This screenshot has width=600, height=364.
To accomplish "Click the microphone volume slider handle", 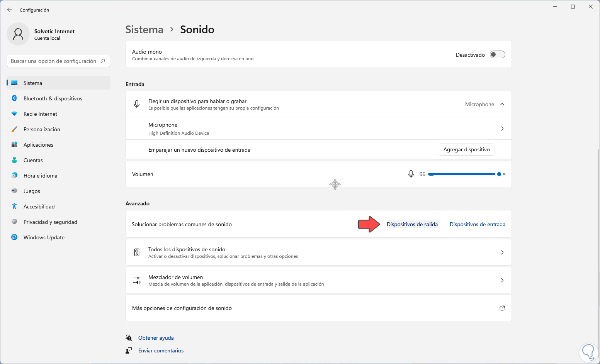I will pyautogui.click(x=499, y=174).
